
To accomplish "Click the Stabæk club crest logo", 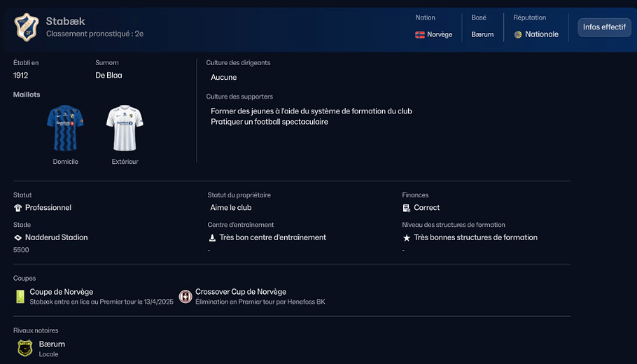I will (x=27, y=27).
